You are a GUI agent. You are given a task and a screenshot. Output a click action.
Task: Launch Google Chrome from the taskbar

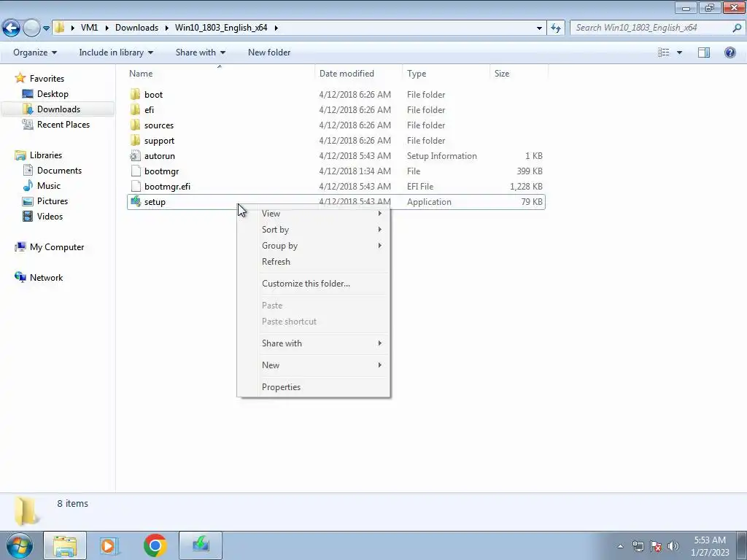click(155, 545)
